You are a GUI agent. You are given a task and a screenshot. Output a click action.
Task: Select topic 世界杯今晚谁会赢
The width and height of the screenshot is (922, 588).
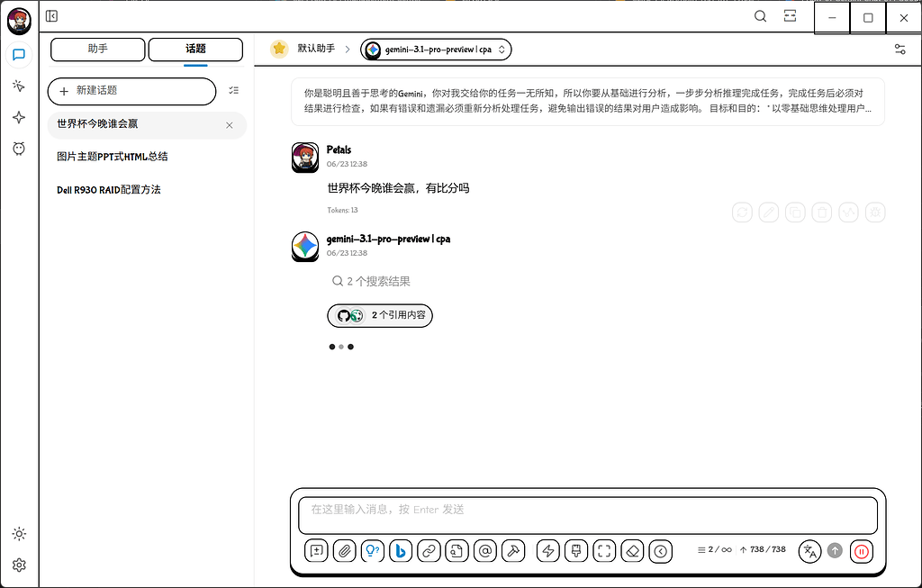pos(147,124)
